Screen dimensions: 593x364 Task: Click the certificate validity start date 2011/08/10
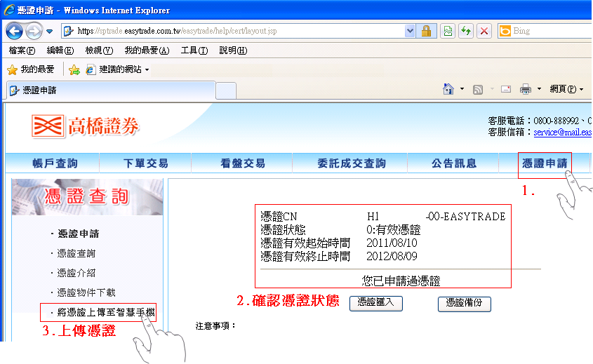[392, 243]
